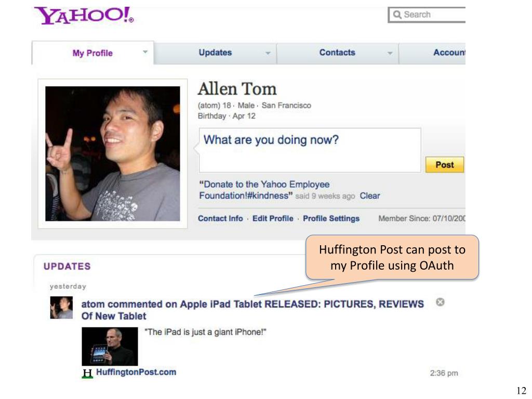
Task: Click the 'What are you doing now?' field
Action: click(310, 150)
